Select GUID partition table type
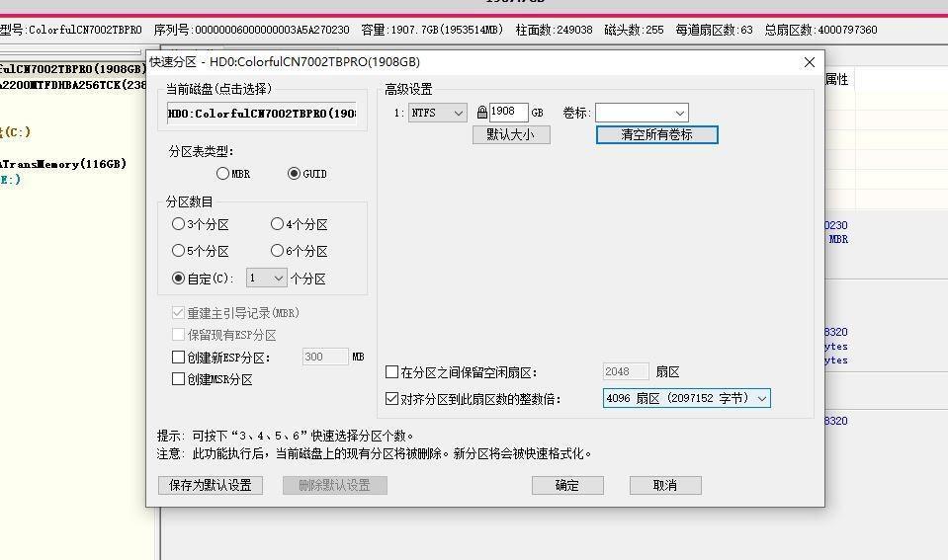This screenshot has width=948, height=560. coord(294,174)
